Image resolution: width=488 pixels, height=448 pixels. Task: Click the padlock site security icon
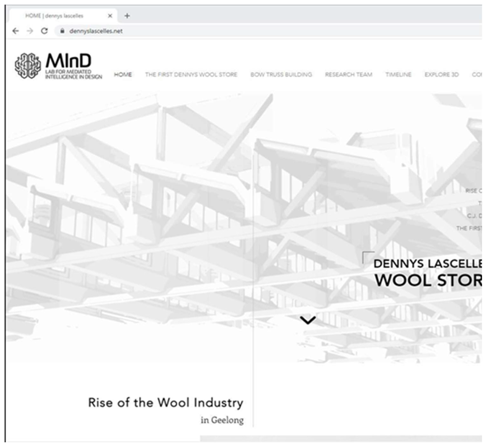coord(62,31)
